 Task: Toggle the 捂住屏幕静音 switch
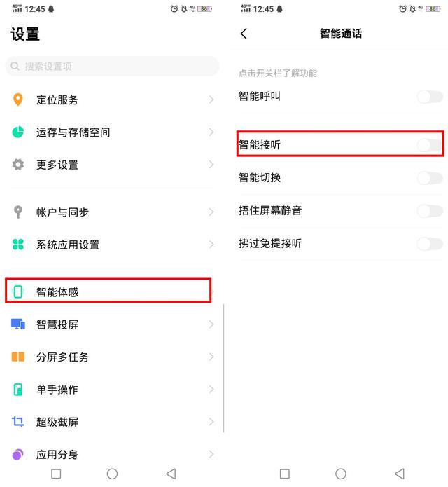(430, 211)
